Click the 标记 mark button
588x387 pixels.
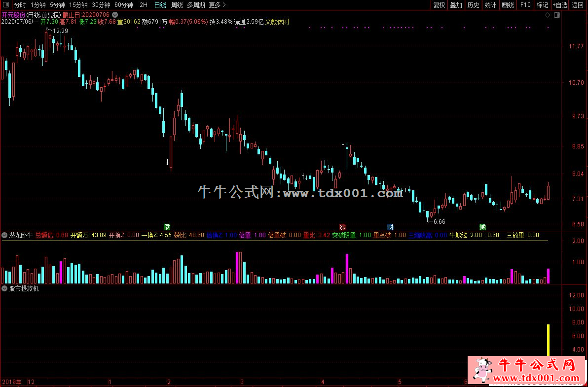542,5
